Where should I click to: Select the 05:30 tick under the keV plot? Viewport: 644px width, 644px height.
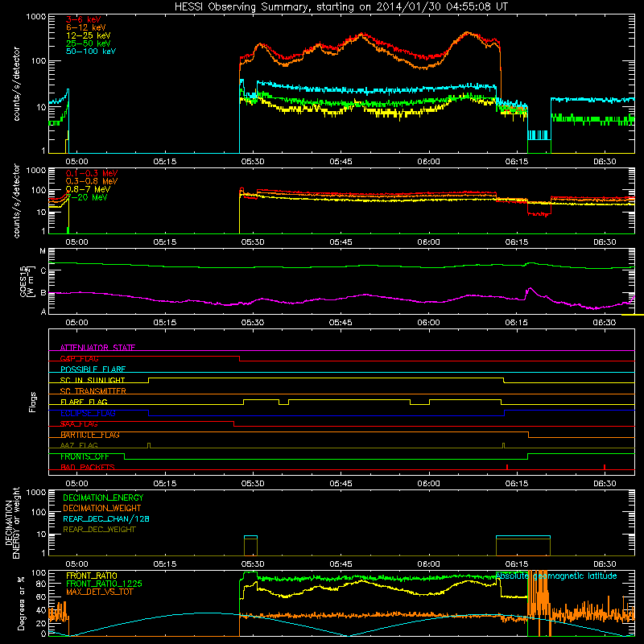(253, 162)
